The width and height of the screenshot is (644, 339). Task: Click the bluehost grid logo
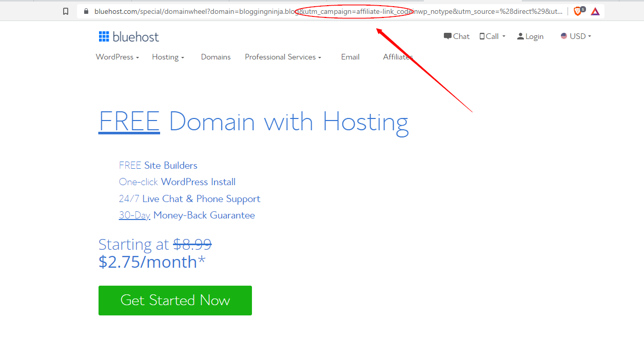coord(104,36)
